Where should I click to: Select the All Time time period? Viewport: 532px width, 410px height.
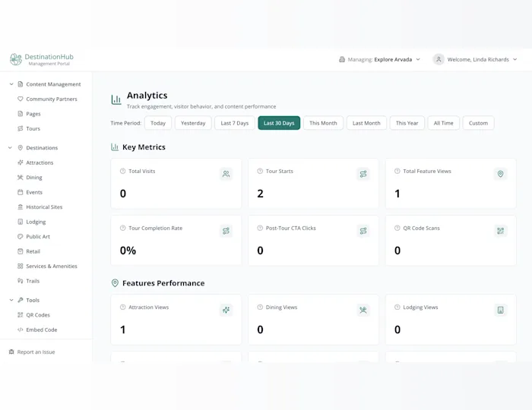pos(443,123)
